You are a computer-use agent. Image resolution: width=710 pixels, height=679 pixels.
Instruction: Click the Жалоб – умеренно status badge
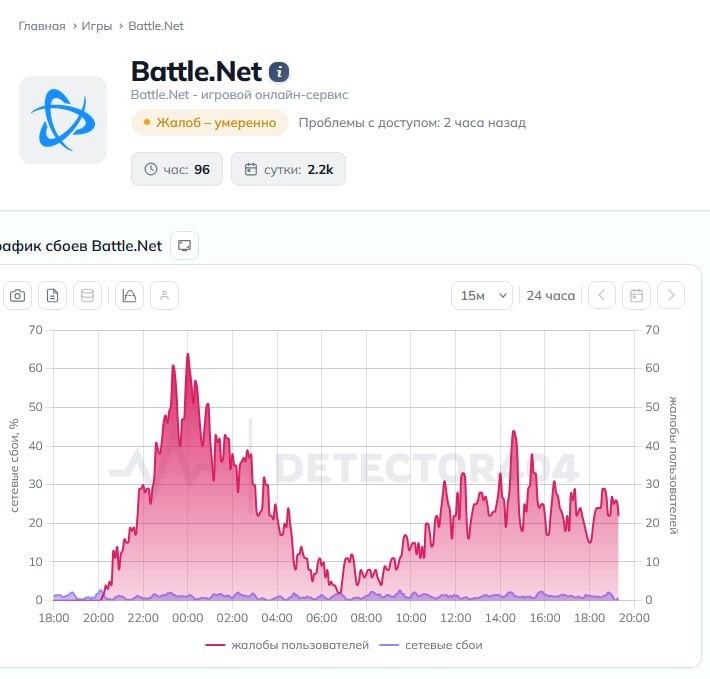point(210,123)
